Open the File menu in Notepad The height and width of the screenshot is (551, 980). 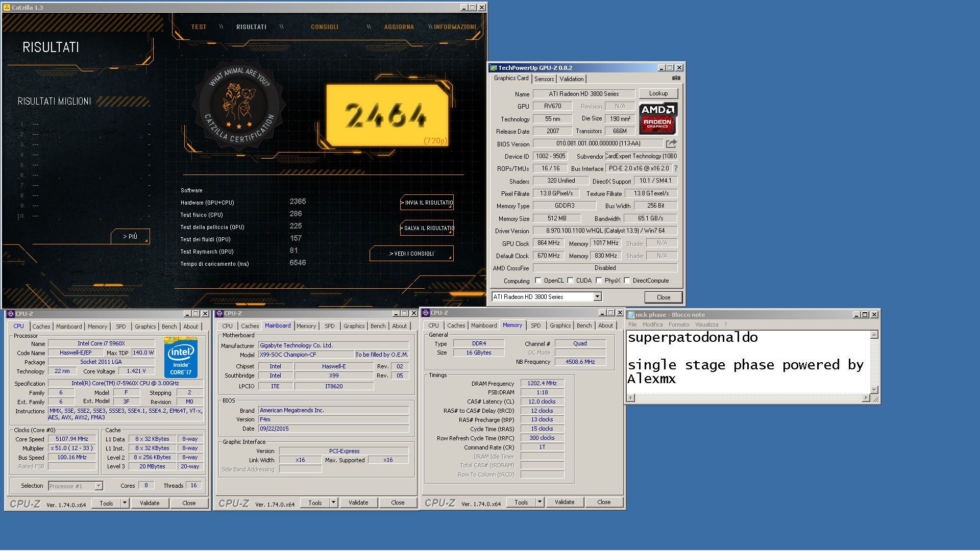[632, 324]
